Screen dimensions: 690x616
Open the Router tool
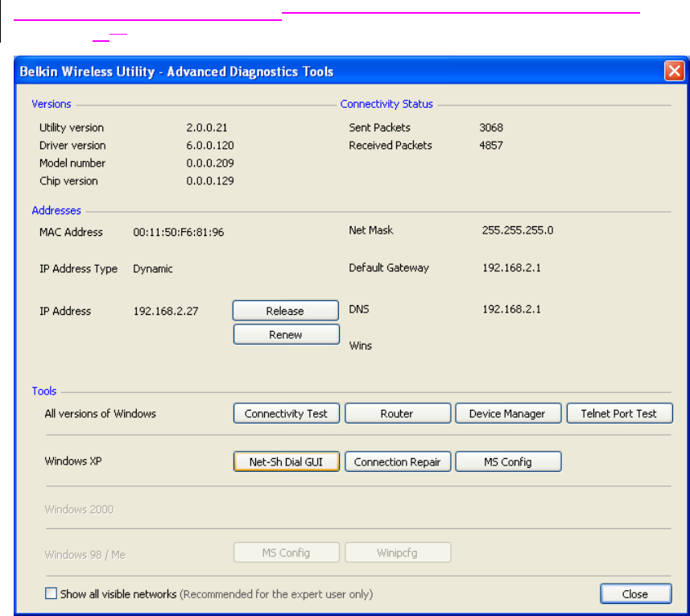point(397,414)
